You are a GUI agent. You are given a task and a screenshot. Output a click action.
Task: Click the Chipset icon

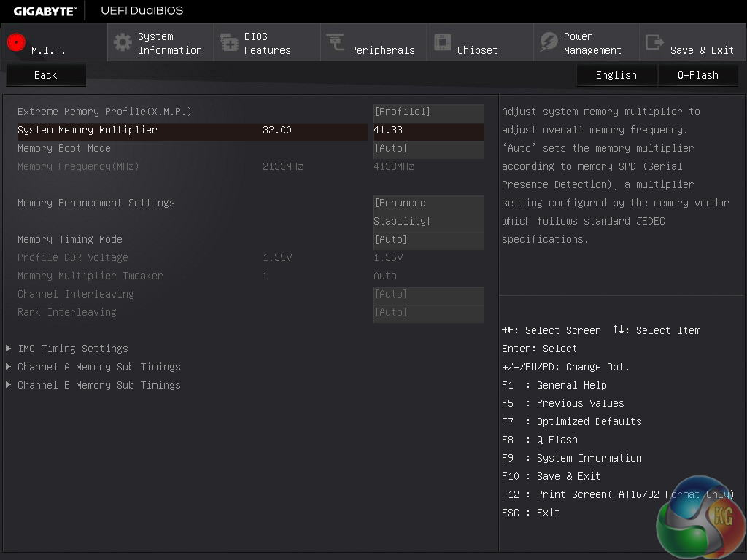pos(442,43)
